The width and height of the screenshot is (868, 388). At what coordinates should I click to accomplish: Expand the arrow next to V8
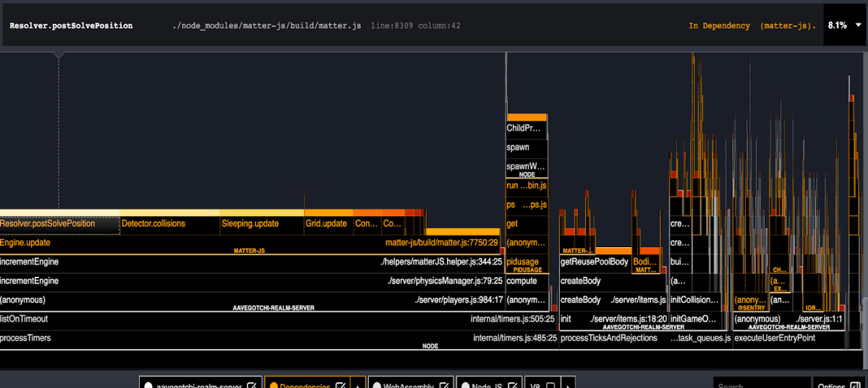568,383
